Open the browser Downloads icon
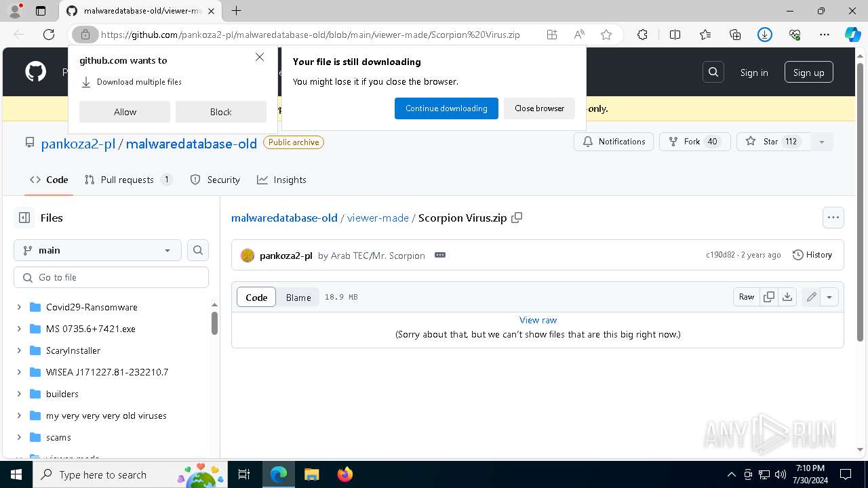The width and height of the screenshot is (868, 488). 765,35
